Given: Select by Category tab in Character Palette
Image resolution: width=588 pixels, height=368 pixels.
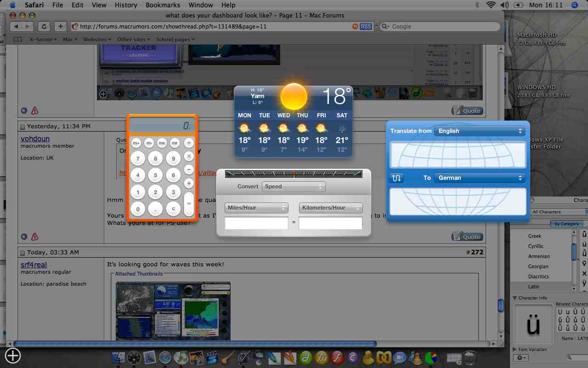Looking at the screenshot, I should tap(567, 224).
